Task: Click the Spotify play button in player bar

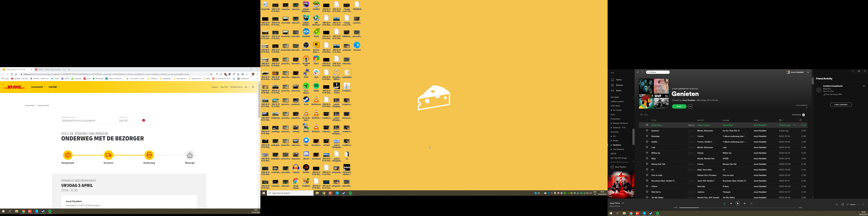Action: click(x=738, y=203)
